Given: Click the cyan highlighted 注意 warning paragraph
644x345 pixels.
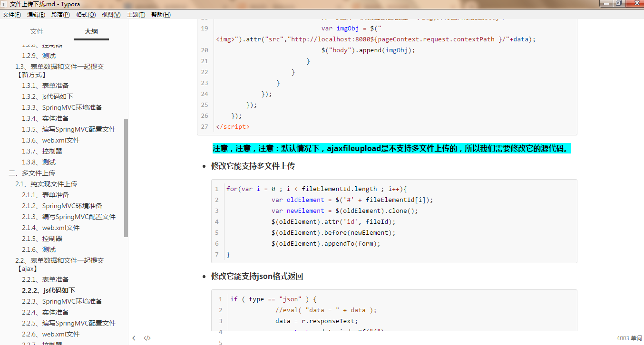Looking at the screenshot, I should (x=391, y=149).
